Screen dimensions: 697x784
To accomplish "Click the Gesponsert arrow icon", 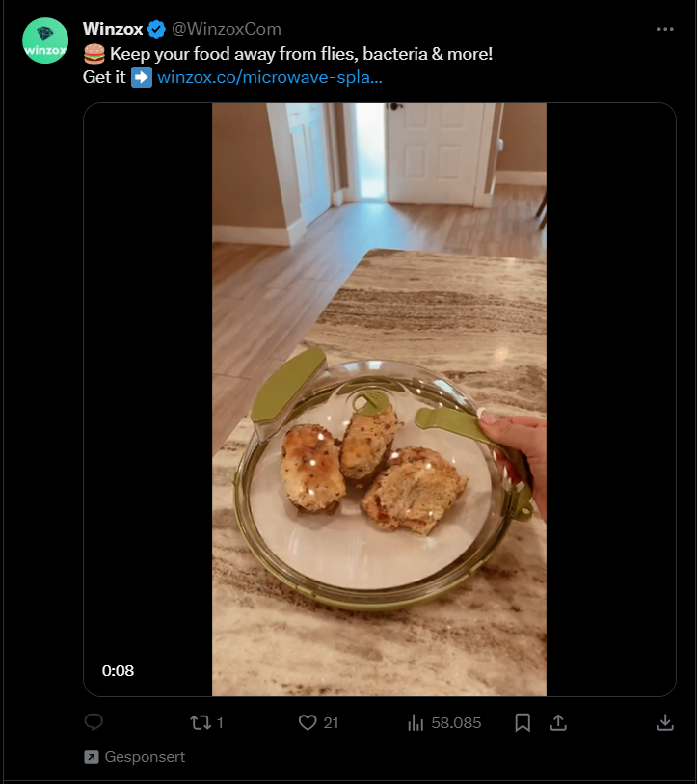I will point(92,757).
